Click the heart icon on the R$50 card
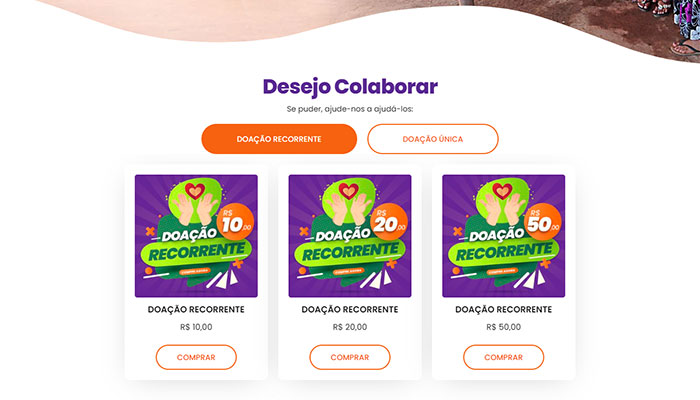Image resolution: width=700 pixels, height=400 pixels. point(502,191)
